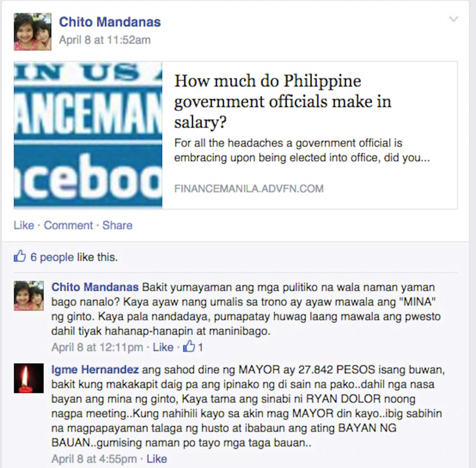Open Chito Mandanas name in first comment
This screenshot has width=476, height=468.
click(x=95, y=287)
